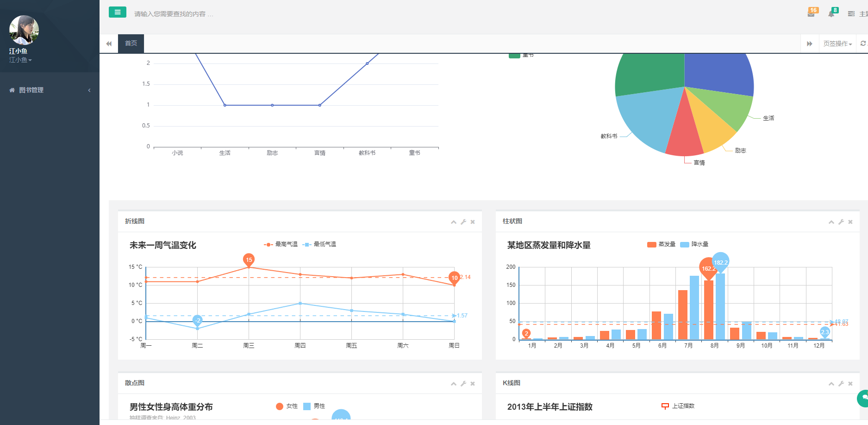
Task: Open the green chat bubble button
Action: pos(863,398)
